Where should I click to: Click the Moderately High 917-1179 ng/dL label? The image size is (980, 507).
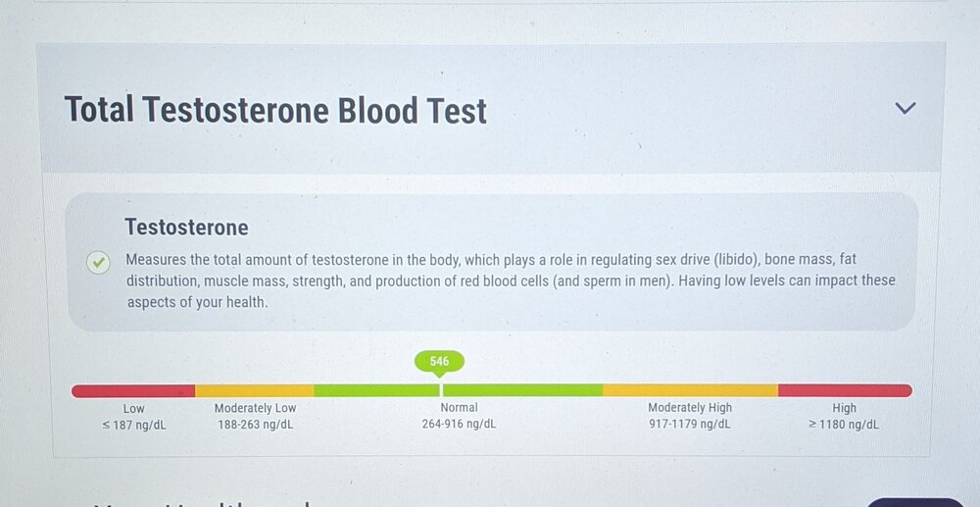click(689, 416)
